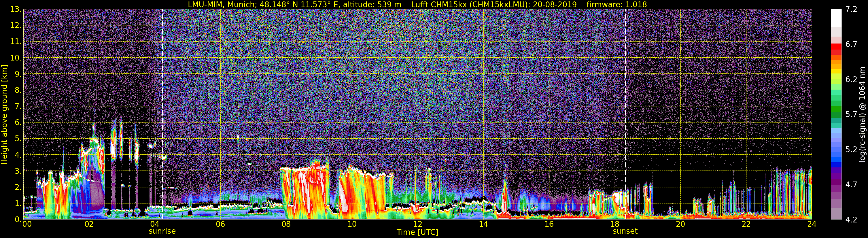Click the time axis tick '08'
Screen dimensions: 868x238
286,224
